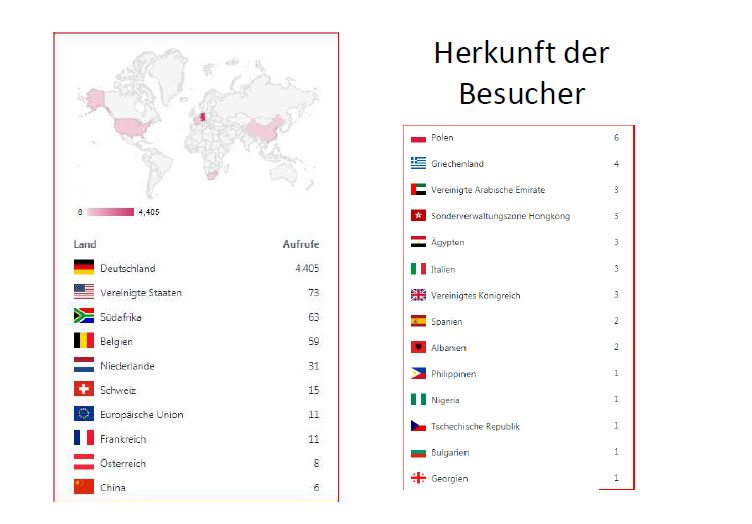
Task: Click the United Arab Emirates flag icon
Action: tap(418, 189)
